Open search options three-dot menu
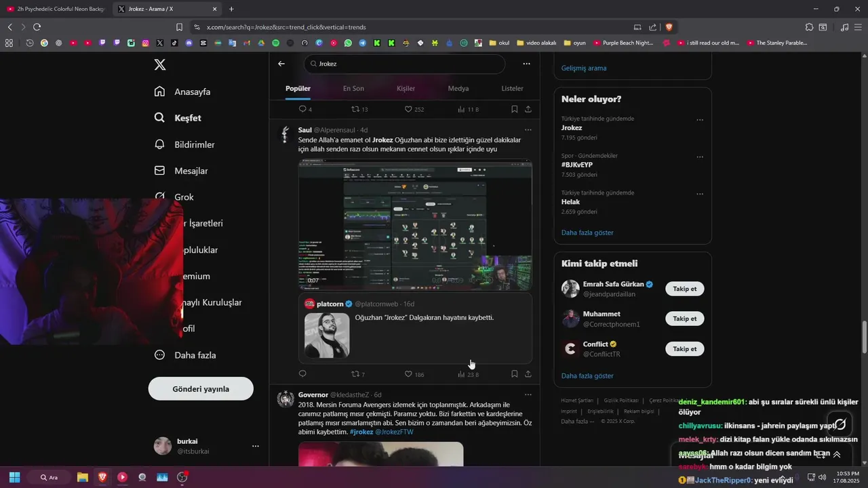The height and width of the screenshot is (488, 868). pyautogui.click(x=526, y=64)
